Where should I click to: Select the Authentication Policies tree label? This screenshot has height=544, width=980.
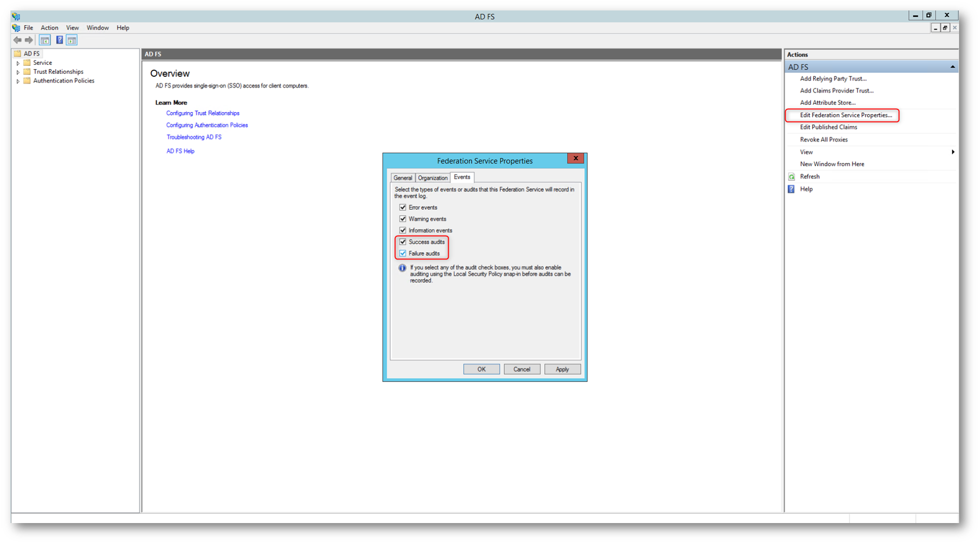[x=63, y=80]
